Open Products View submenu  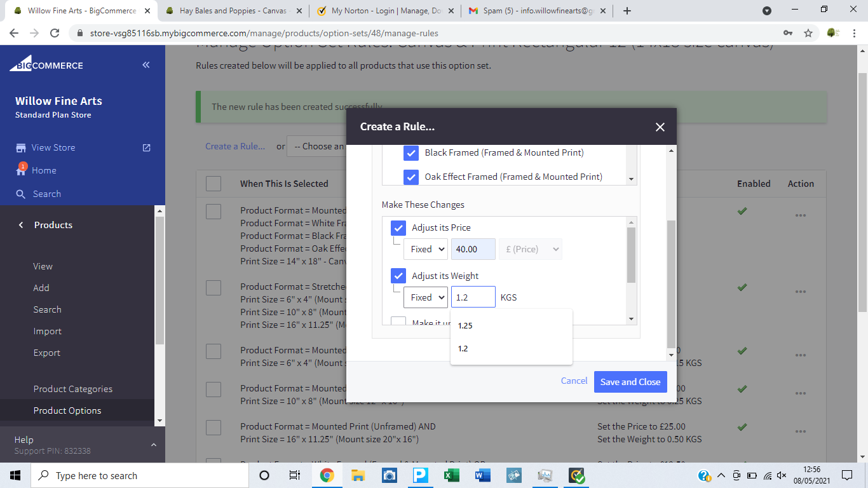click(43, 266)
